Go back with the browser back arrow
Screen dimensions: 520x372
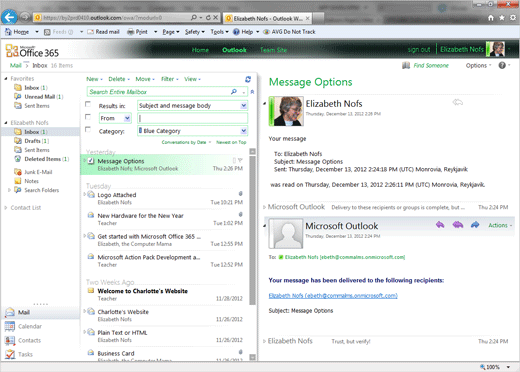[9, 17]
